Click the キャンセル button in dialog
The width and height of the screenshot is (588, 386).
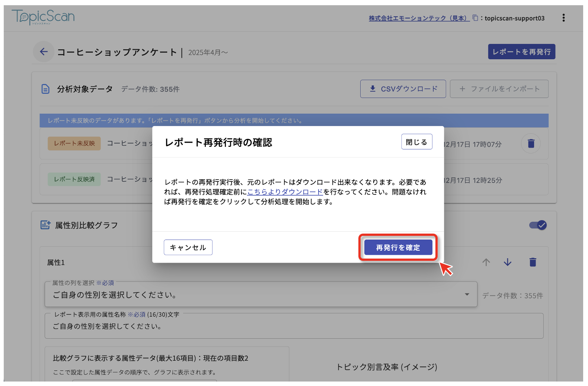[x=188, y=247]
